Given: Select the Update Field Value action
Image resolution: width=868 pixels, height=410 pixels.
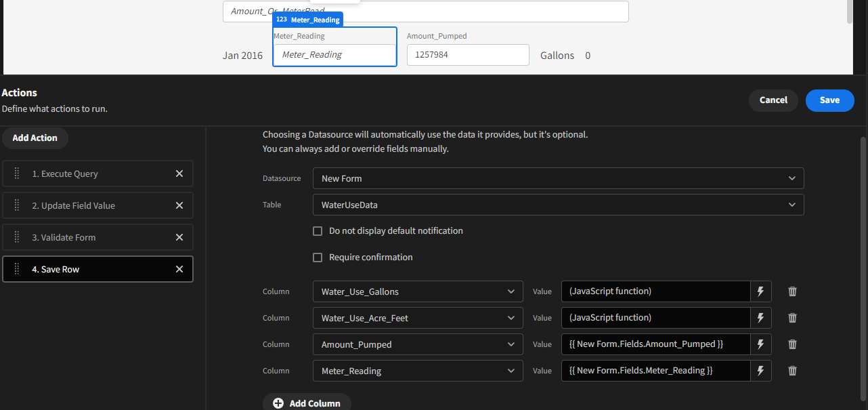Looking at the screenshot, I should pos(98,205).
